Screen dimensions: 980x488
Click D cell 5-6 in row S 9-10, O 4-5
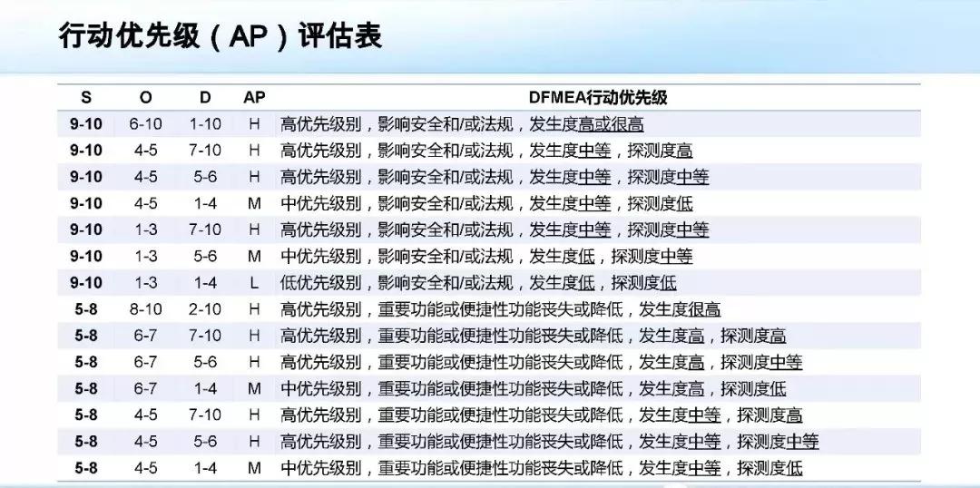(x=205, y=177)
